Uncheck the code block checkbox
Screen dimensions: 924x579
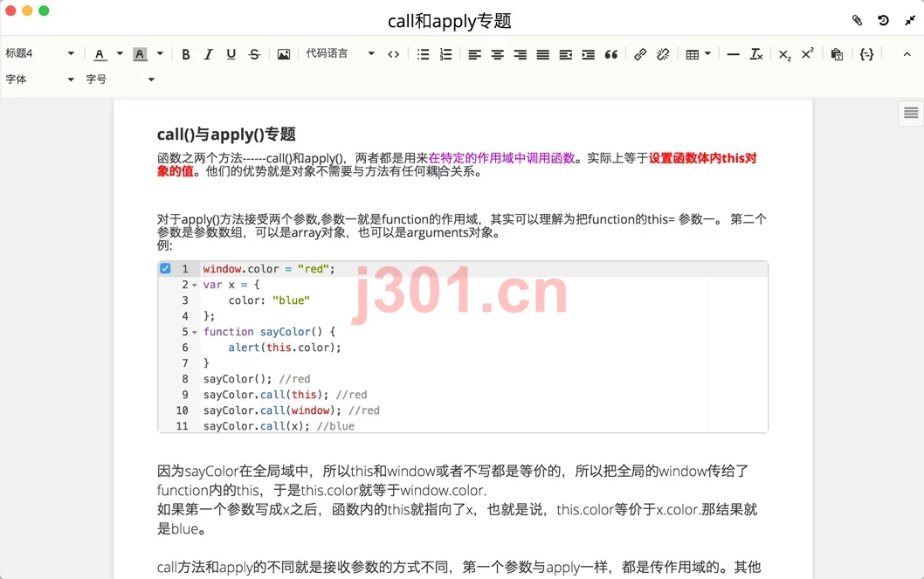click(165, 269)
